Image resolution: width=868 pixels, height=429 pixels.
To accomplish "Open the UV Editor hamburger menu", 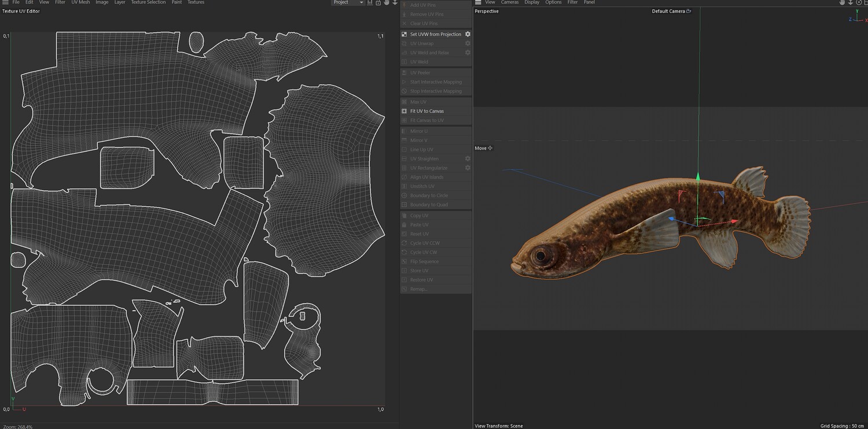I will click(5, 2).
